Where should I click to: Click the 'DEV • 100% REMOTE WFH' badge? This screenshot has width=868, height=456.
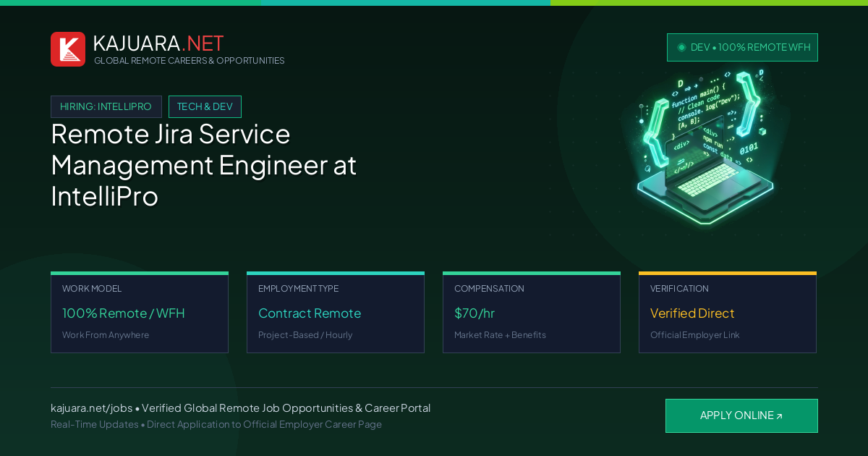click(742, 47)
